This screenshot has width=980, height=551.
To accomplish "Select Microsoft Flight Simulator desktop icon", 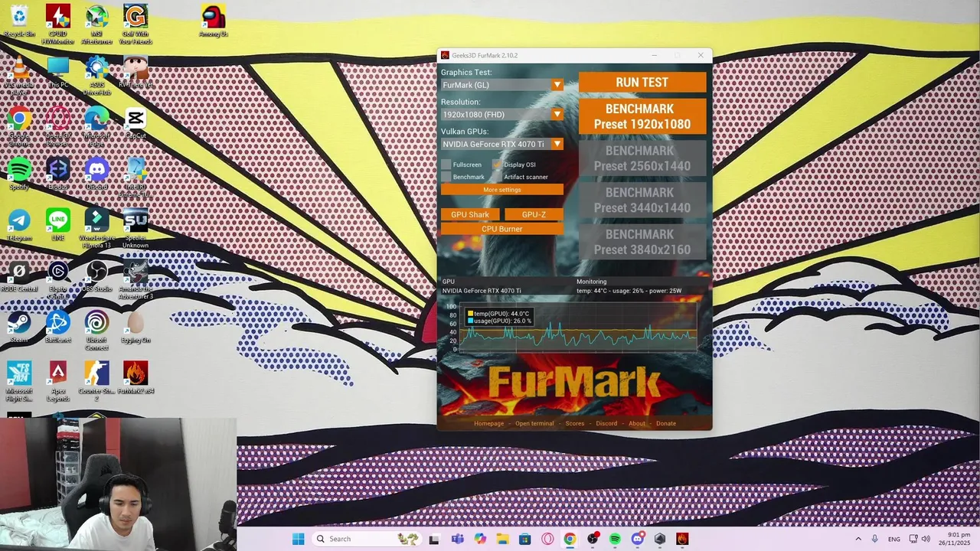I will [x=19, y=382].
